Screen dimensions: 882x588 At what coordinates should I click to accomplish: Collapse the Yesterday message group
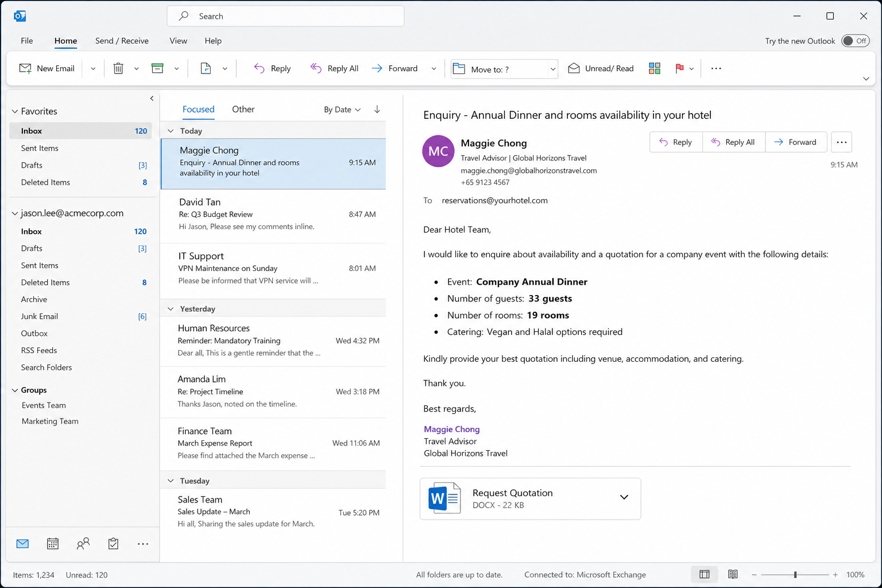click(171, 309)
